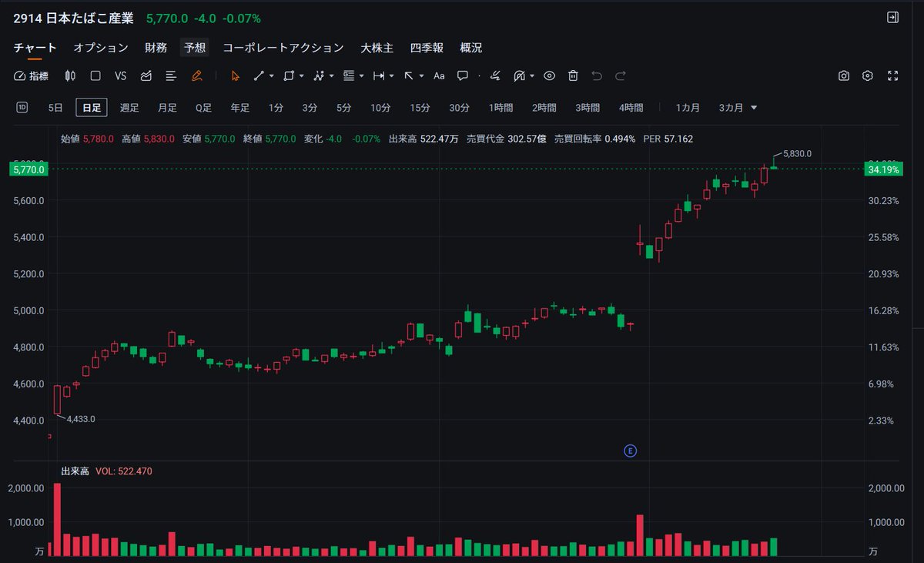Viewport: 924px width, 563px height.
Task: Click the 出来高 volume panel label
Action: [x=74, y=471]
